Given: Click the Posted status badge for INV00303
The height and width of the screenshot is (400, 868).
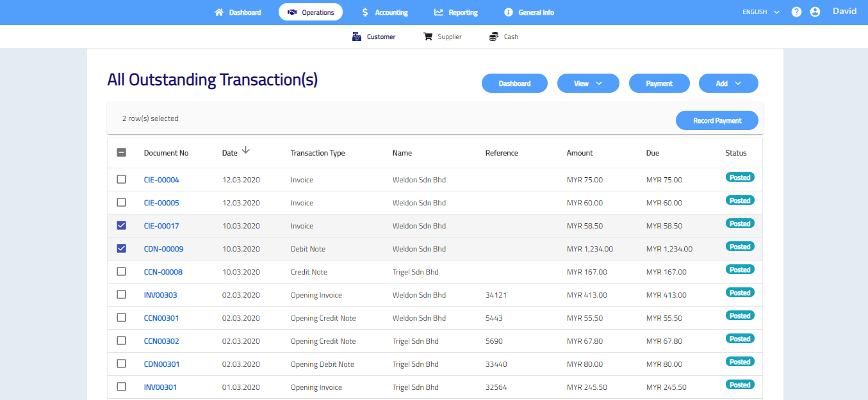Looking at the screenshot, I should (740, 292).
